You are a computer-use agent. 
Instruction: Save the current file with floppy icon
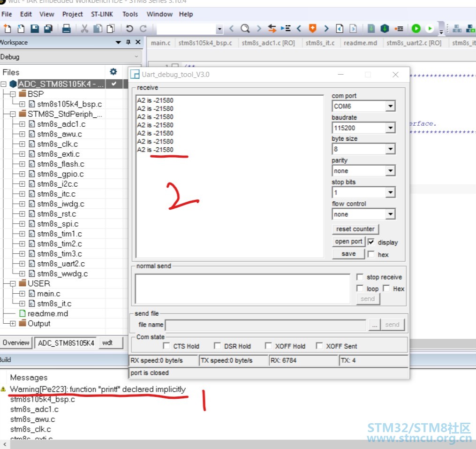coord(35,29)
